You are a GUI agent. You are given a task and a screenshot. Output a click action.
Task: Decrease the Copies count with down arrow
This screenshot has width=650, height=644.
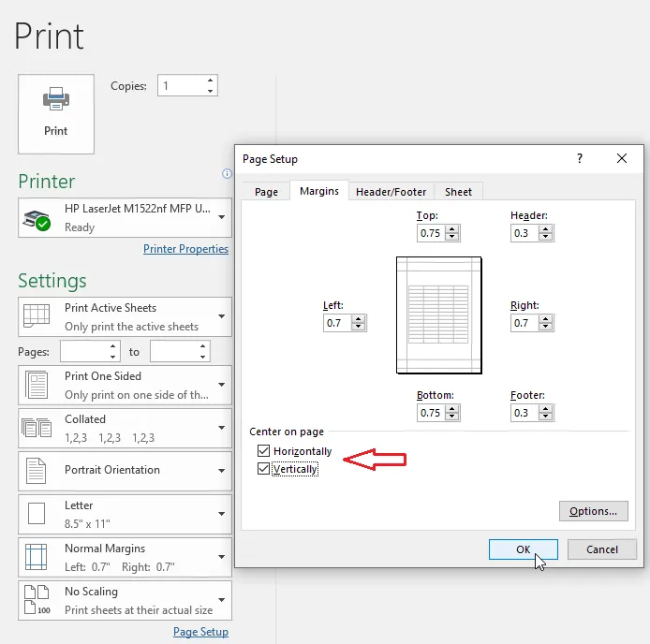[210, 91]
